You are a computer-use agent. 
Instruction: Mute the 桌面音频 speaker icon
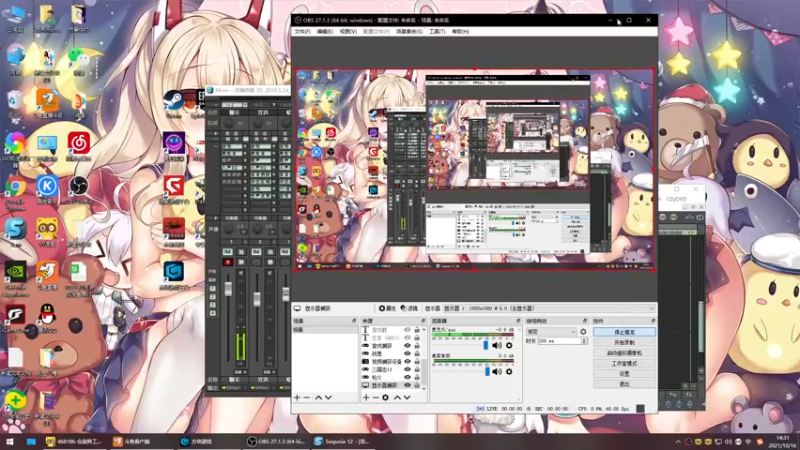pos(497,371)
